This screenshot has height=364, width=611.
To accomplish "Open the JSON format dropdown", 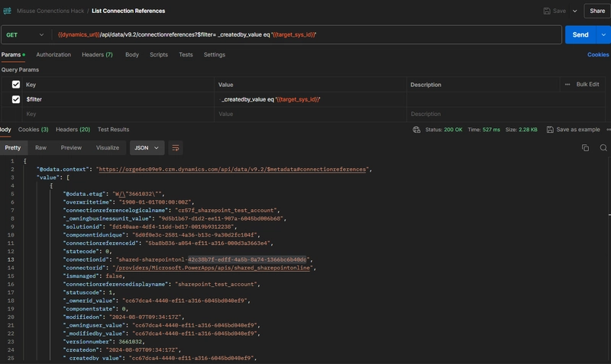I will click(147, 147).
